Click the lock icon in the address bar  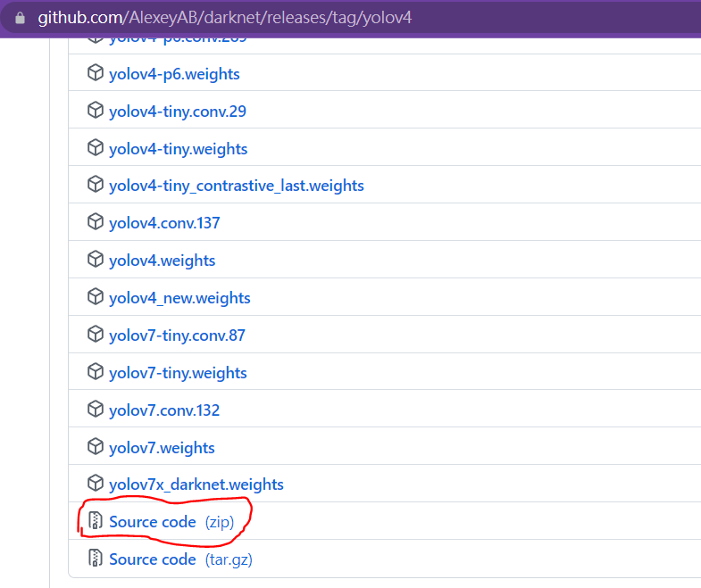(x=21, y=18)
